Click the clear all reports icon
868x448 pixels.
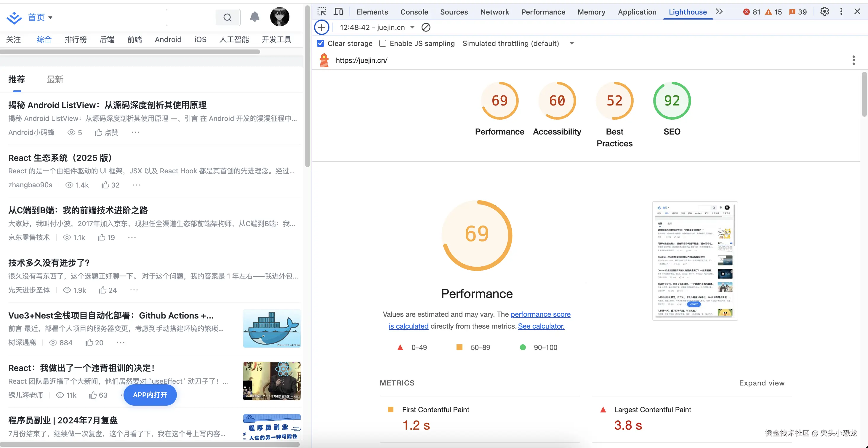tap(426, 27)
